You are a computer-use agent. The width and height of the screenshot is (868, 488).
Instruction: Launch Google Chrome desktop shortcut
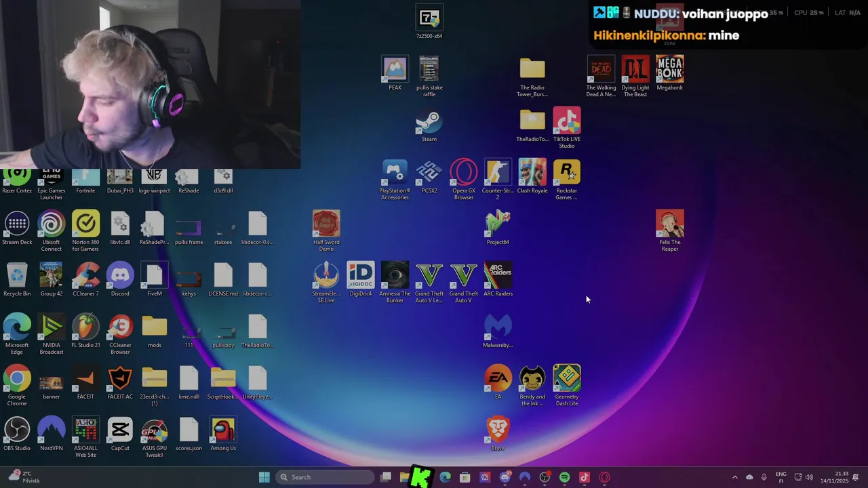pyautogui.click(x=17, y=385)
